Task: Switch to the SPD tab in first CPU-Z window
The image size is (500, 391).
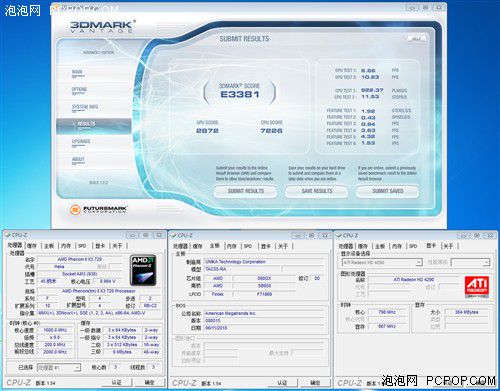Action: pyautogui.click(x=82, y=246)
